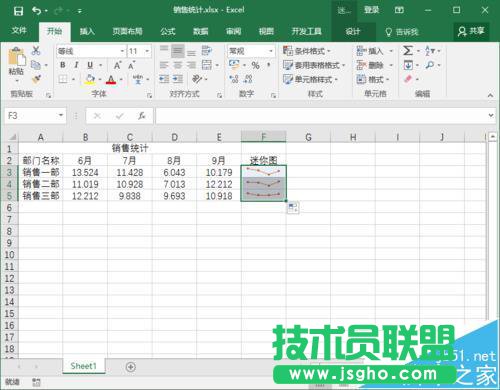The height and width of the screenshot is (390, 500).
Task: Open fill color dropdown arrow
Action: [x=100, y=79]
